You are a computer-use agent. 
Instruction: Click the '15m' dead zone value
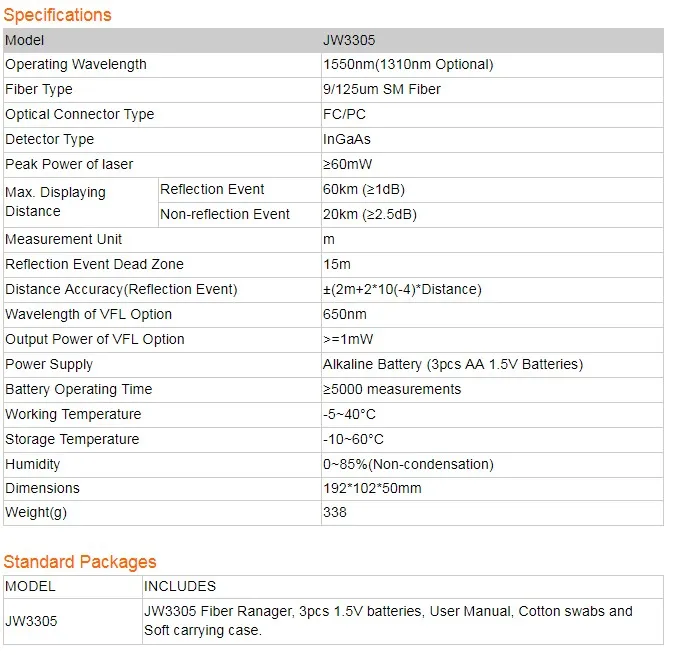tap(337, 264)
